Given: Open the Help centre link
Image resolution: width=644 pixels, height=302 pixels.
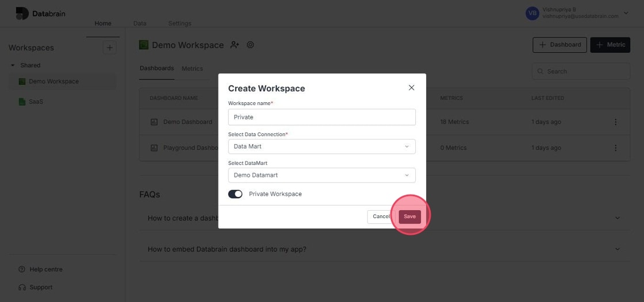Looking at the screenshot, I should point(46,270).
